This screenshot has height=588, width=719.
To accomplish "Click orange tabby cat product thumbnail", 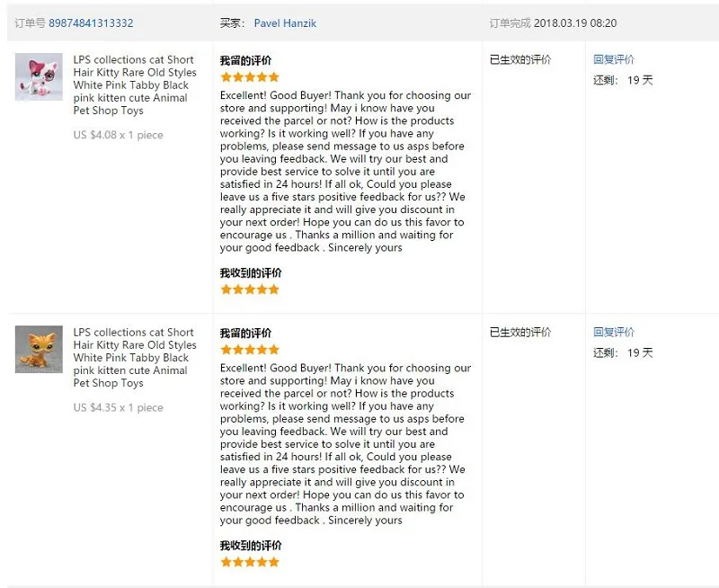I will point(39,349).
